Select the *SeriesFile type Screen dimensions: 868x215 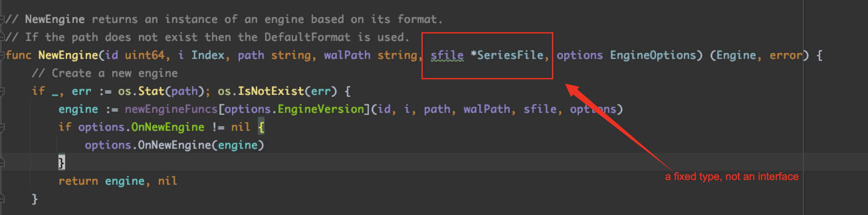coord(507,55)
